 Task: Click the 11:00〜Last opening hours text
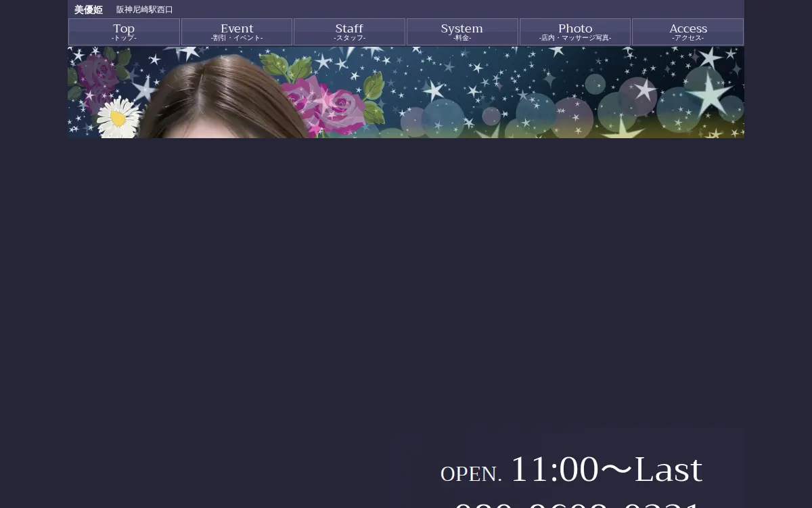606,469
